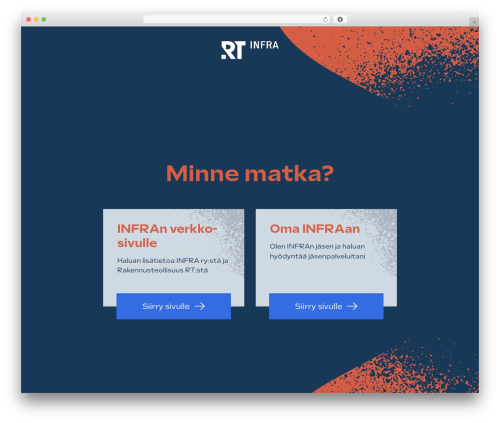The image size is (500, 423).
Task: Click the INFRAn verkkosivulle card heading
Action: pos(167,236)
